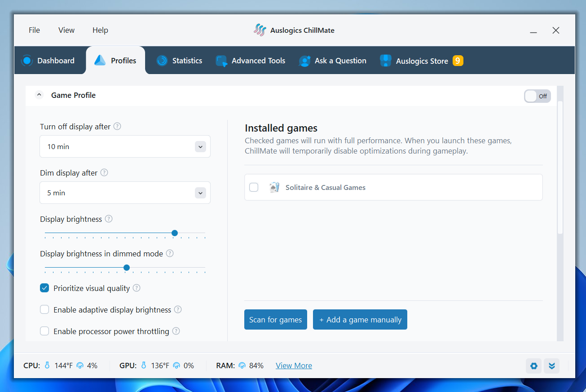Open the View More link in status bar
This screenshot has height=392, width=586.
pyautogui.click(x=294, y=366)
